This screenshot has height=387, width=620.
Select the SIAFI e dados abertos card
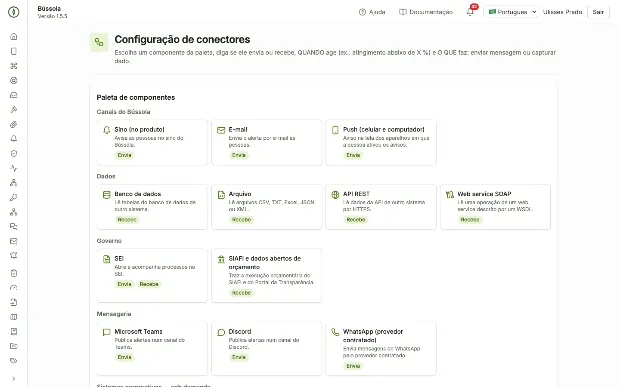click(x=267, y=276)
